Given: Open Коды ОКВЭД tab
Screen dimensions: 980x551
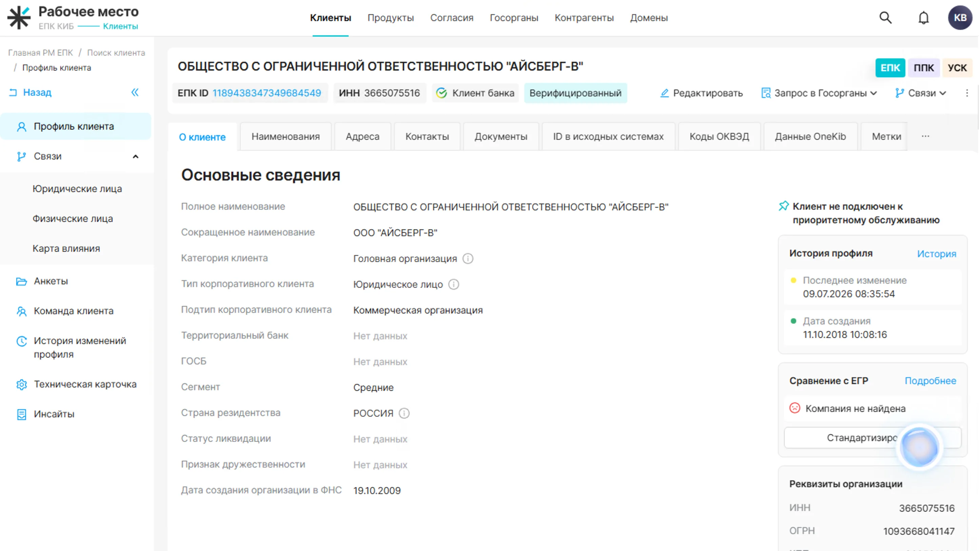Looking at the screenshot, I should (x=719, y=137).
